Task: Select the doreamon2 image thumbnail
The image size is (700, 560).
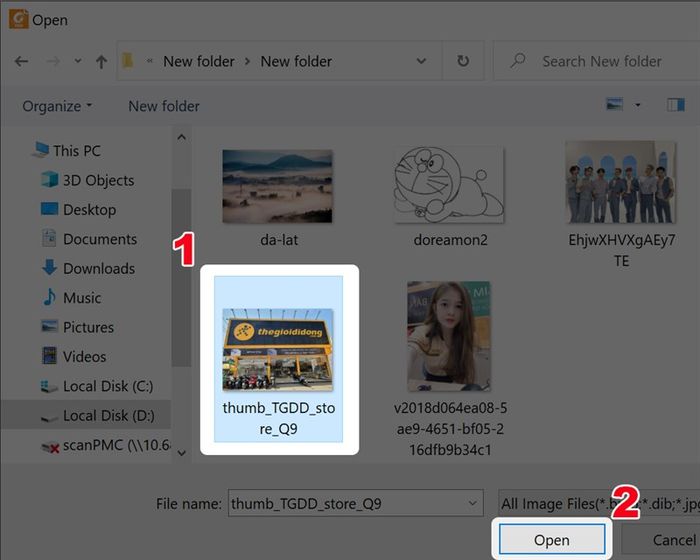Action: [x=449, y=185]
